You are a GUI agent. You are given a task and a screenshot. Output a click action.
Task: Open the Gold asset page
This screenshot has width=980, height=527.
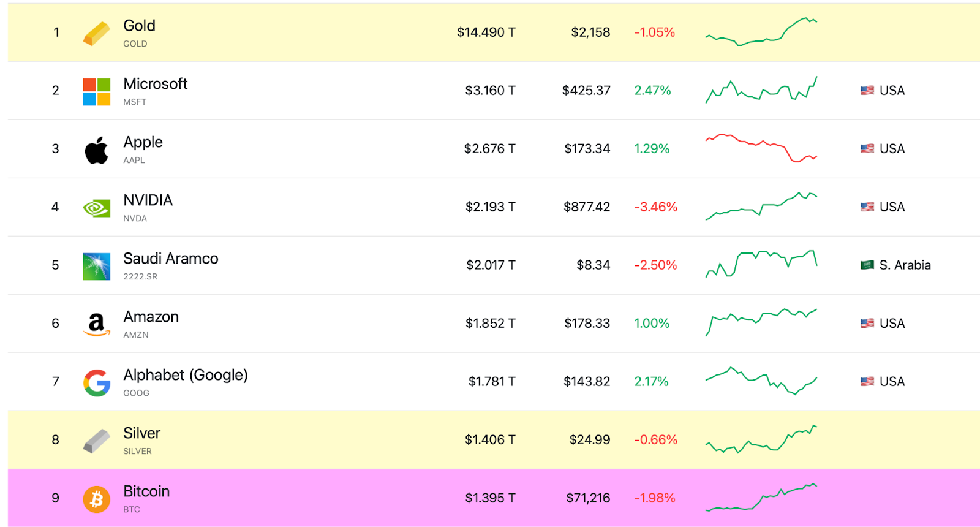click(139, 26)
